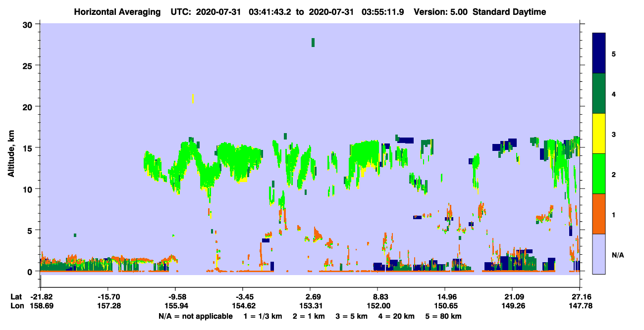Click the '5 = 80 km' legend text
This screenshot has width=644, height=330.
(442, 316)
